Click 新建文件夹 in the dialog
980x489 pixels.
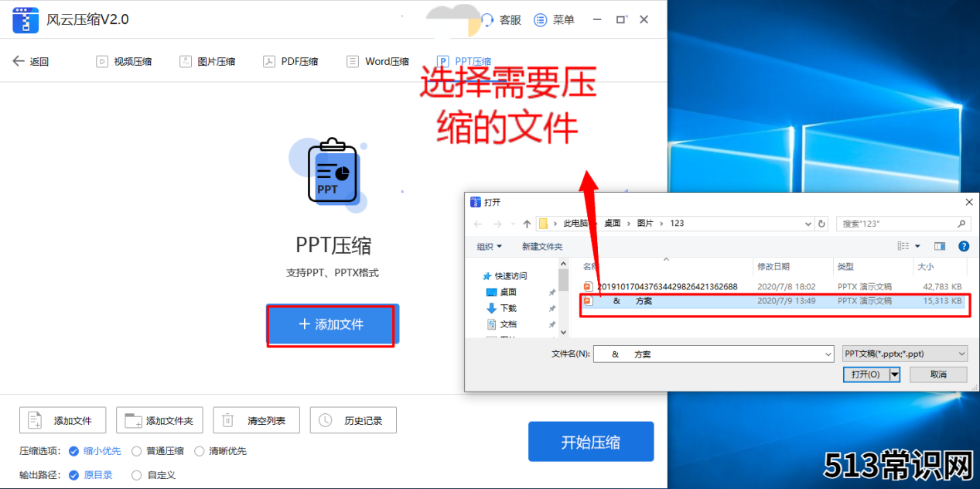click(542, 247)
